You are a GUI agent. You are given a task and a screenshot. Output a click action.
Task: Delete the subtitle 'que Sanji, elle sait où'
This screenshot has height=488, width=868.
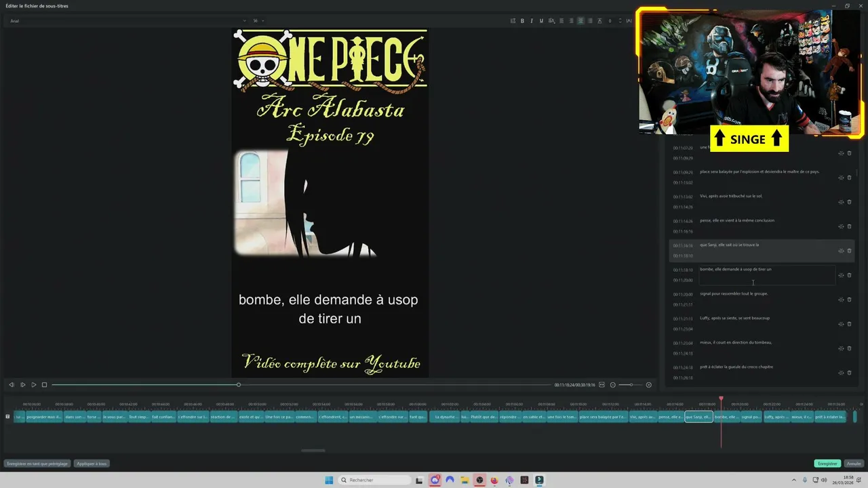tap(849, 251)
